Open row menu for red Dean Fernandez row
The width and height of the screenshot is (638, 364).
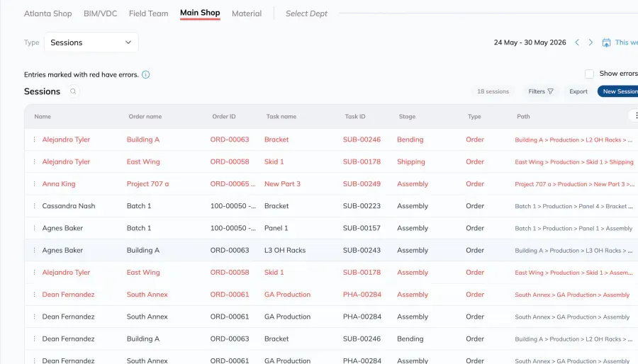34,295
